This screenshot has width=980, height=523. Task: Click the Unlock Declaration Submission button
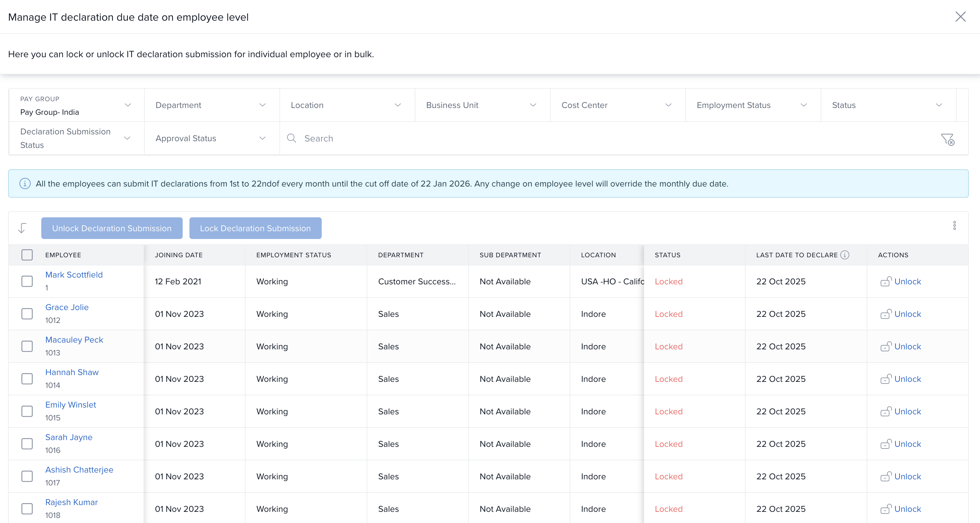[x=112, y=228]
